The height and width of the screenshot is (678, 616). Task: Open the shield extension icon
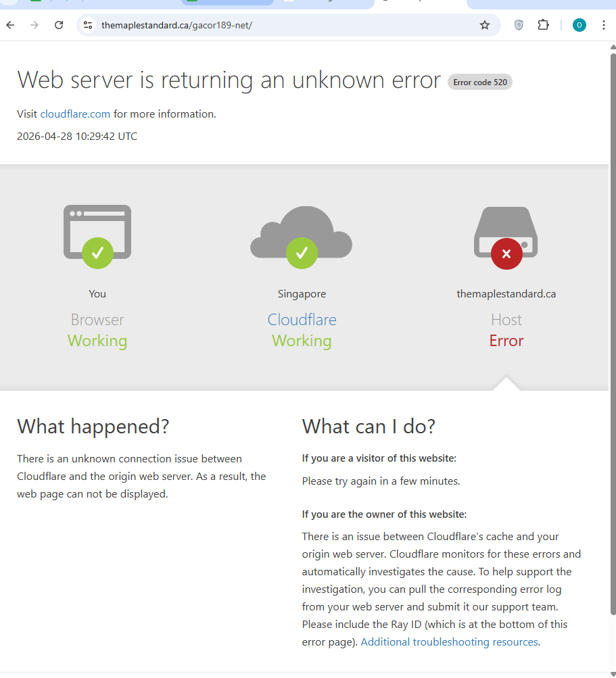[x=519, y=25]
